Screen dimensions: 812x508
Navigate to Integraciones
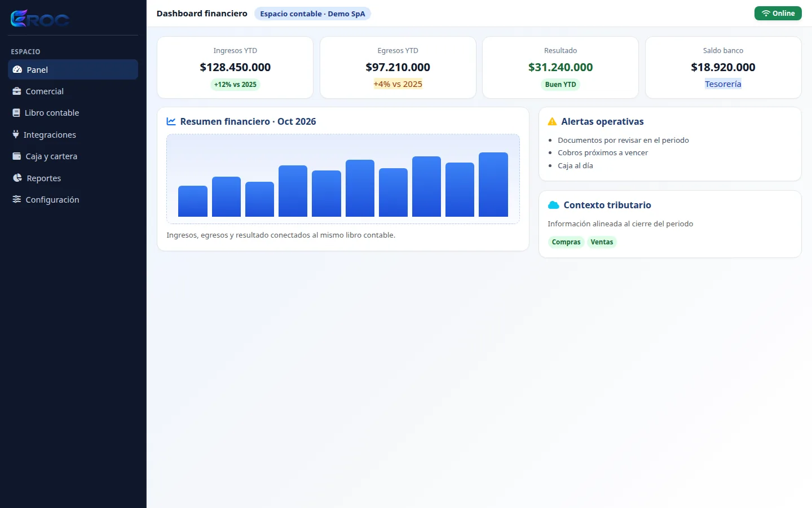pos(73,134)
